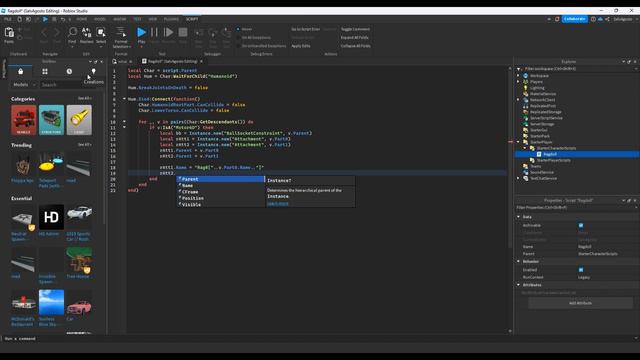Click the Undo arrow in title toolbar

coord(63,19)
